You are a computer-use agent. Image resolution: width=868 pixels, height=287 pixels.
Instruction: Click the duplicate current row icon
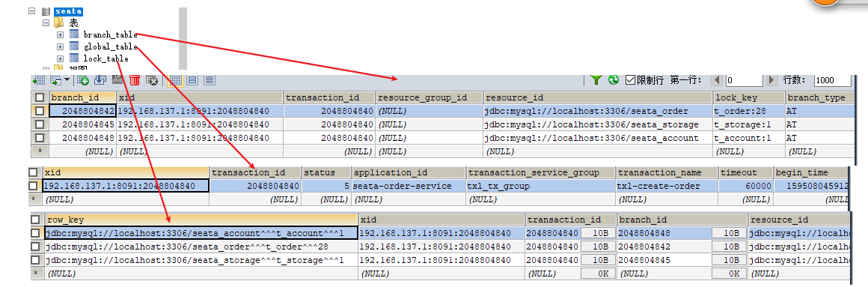tap(100, 79)
